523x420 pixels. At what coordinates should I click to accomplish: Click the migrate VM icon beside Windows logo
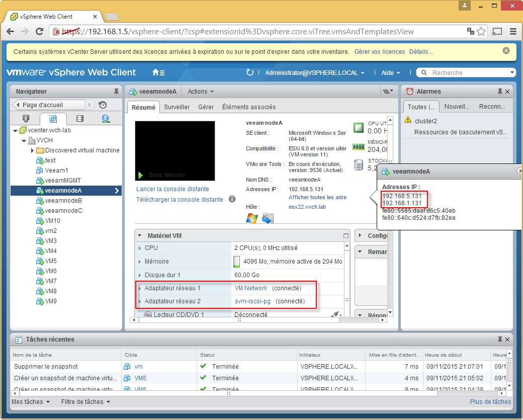point(268,218)
